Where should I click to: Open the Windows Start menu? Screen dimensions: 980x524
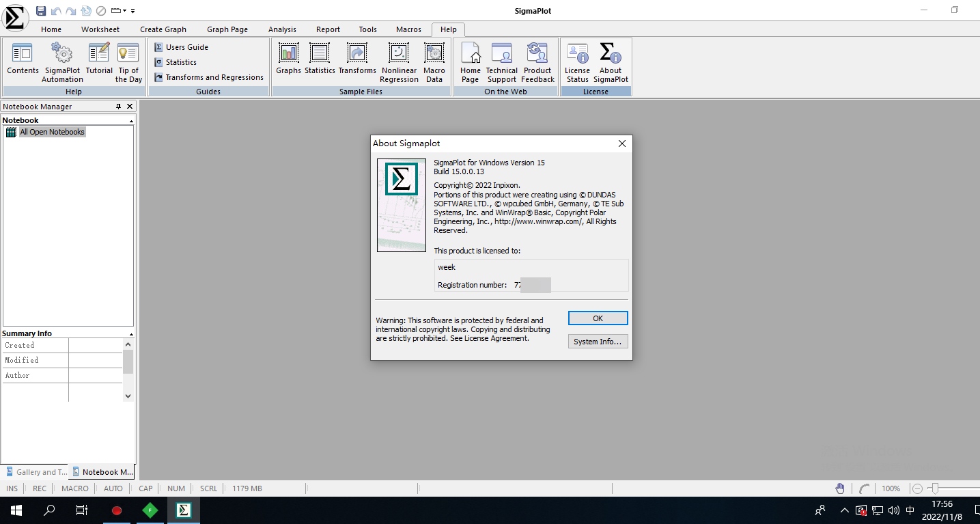[x=16, y=510]
